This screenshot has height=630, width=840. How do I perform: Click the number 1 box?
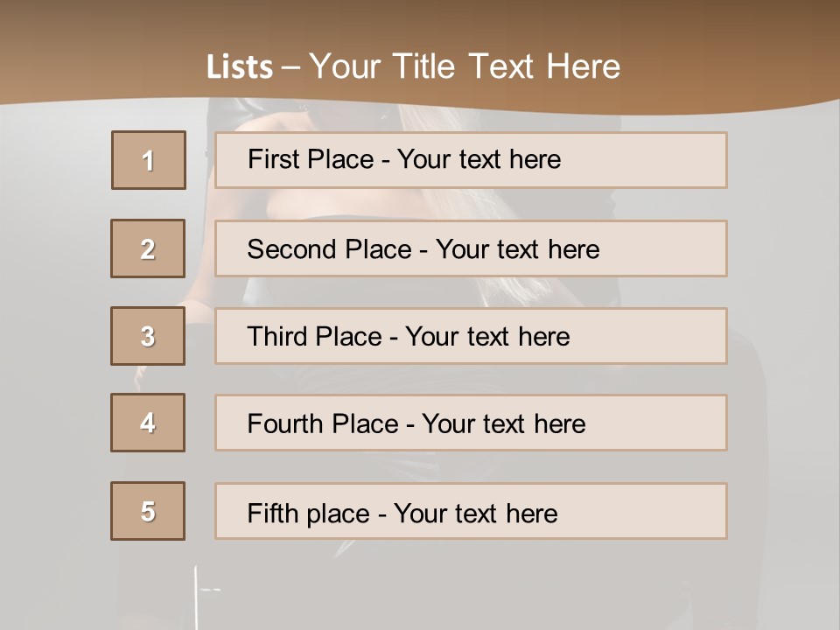(148, 160)
